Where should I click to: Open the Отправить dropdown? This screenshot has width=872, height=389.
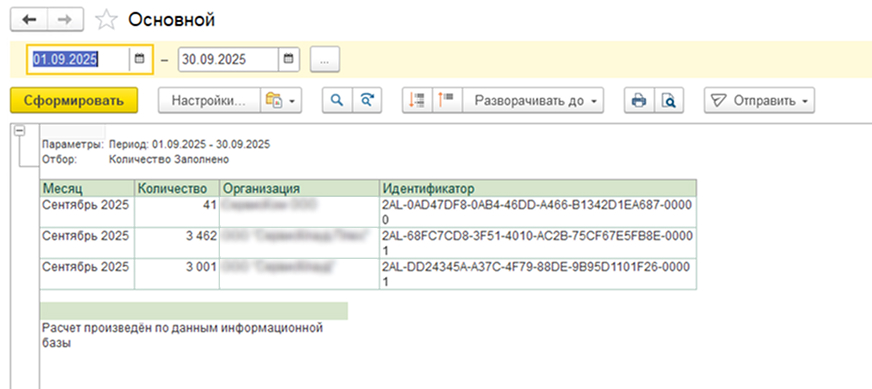coord(759,101)
